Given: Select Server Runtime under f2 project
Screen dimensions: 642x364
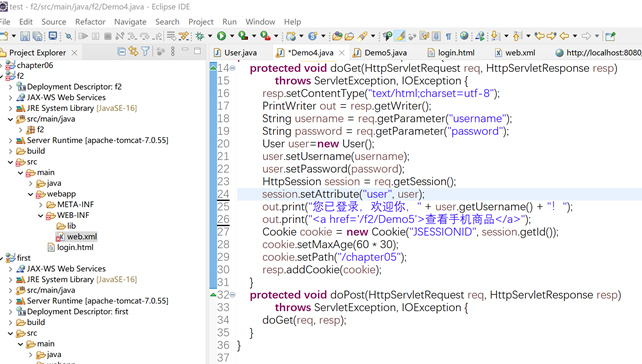Looking at the screenshot, I should click(x=97, y=140).
